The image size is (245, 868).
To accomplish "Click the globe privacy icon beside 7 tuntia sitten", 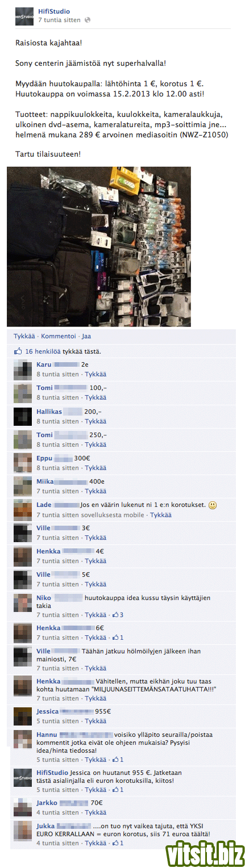I will [88, 20].
